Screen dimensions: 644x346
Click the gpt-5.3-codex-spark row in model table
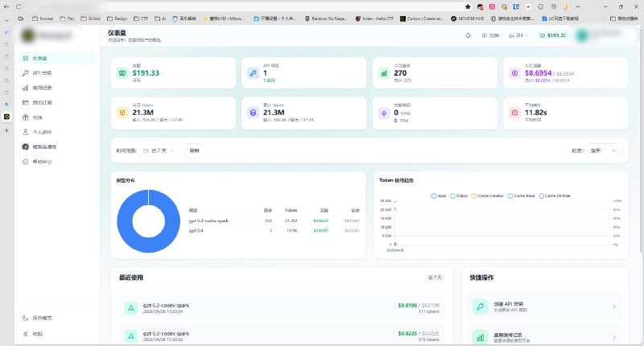coord(274,220)
